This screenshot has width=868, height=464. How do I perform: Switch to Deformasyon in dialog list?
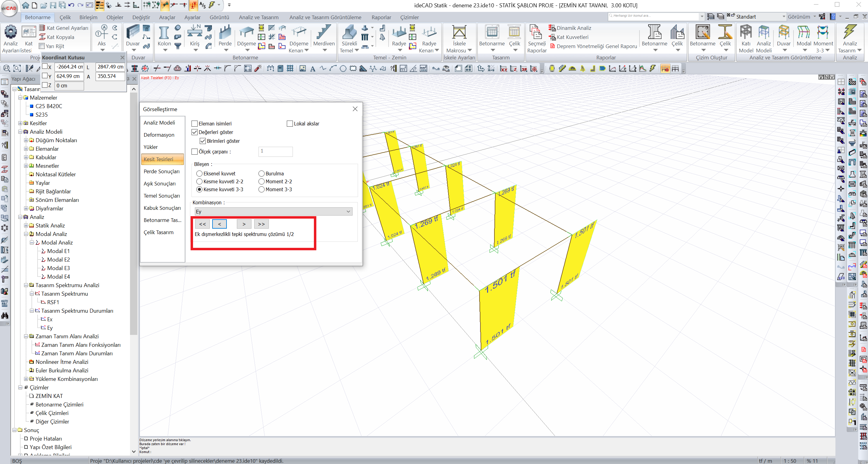[x=159, y=135]
